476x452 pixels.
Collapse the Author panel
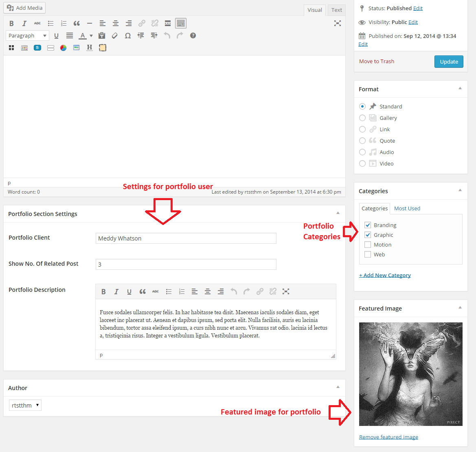pyautogui.click(x=338, y=387)
